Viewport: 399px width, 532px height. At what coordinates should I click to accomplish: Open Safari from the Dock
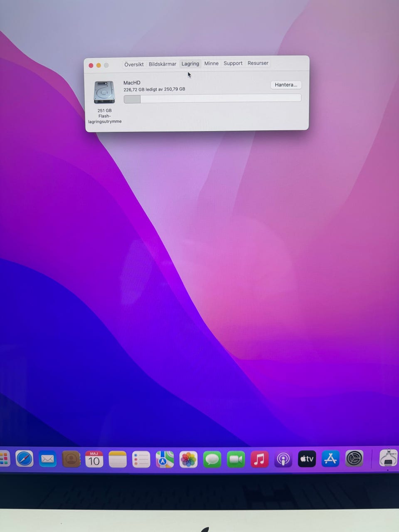tap(25, 459)
